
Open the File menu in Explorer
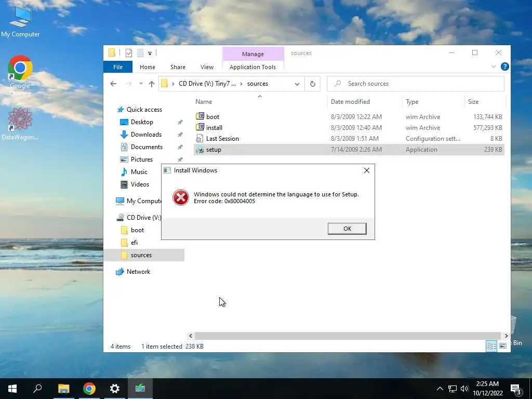[x=118, y=67]
